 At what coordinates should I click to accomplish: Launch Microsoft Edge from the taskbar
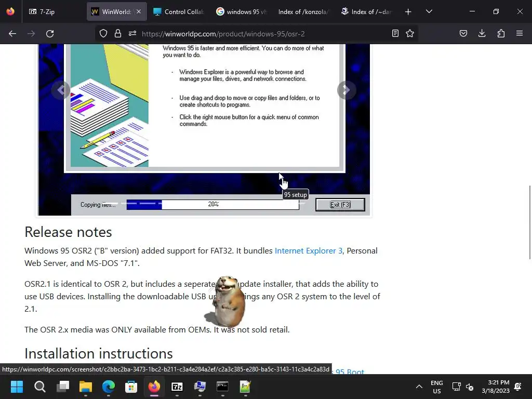[109, 387]
